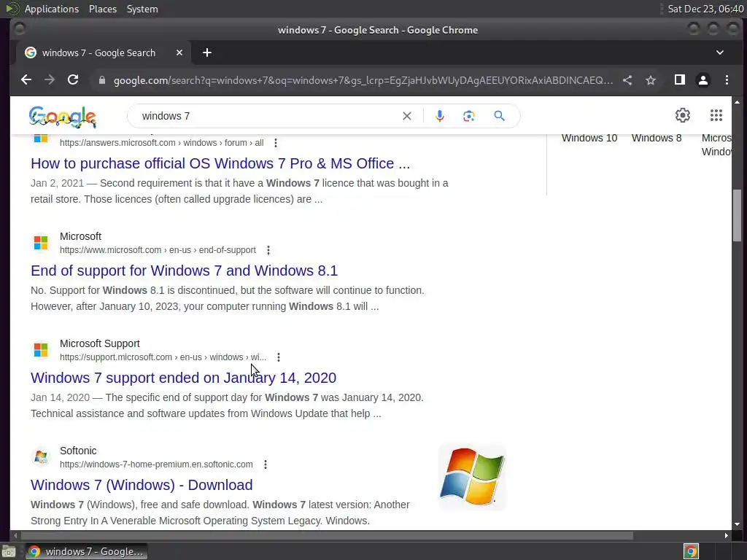
Task: Open Chrome side panel icon
Action: click(680, 80)
